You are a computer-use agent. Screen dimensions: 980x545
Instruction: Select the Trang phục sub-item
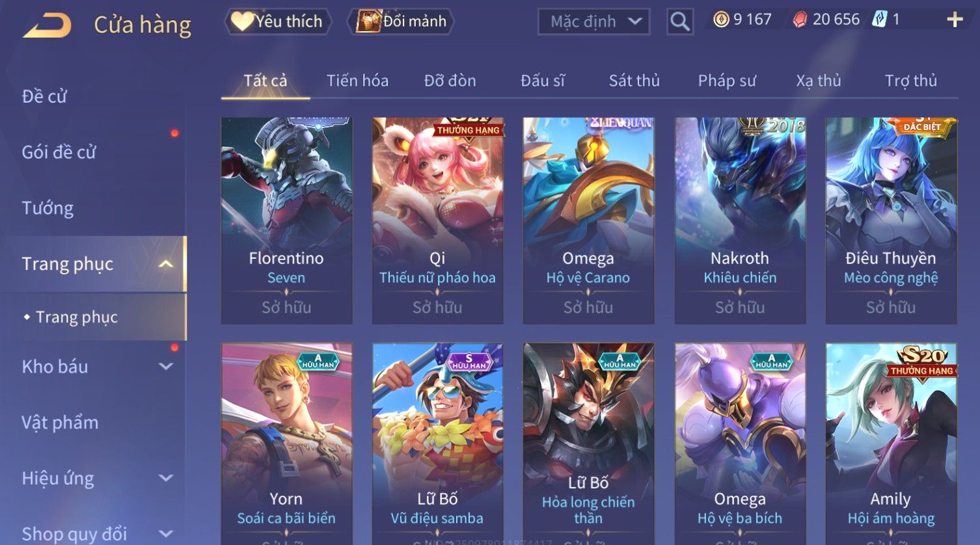point(77,317)
